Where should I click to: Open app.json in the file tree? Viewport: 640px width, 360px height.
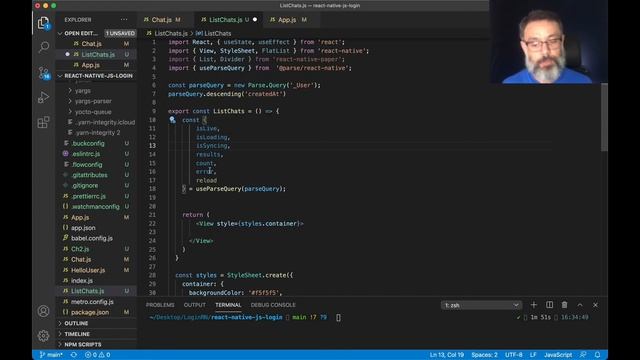point(83,228)
